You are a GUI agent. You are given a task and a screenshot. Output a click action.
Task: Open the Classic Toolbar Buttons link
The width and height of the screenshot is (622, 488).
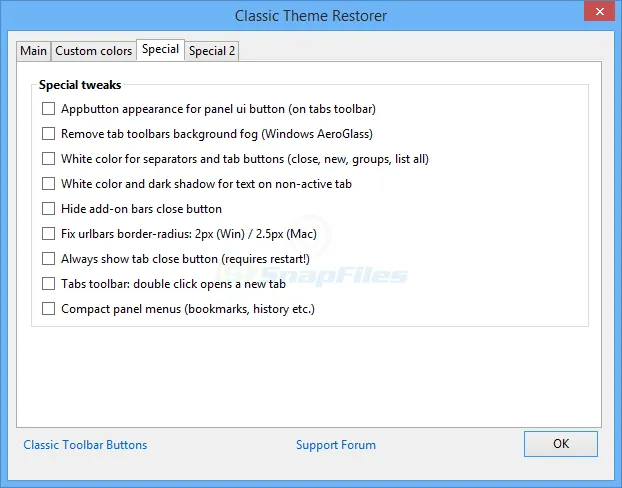pyautogui.click(x=85, y=445)
